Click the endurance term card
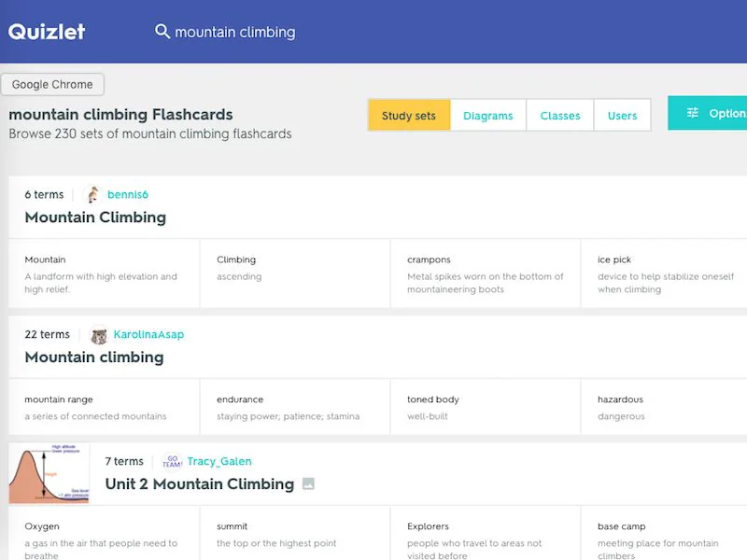This screenshot has height=560, width=747. click(x=295, y=407)
